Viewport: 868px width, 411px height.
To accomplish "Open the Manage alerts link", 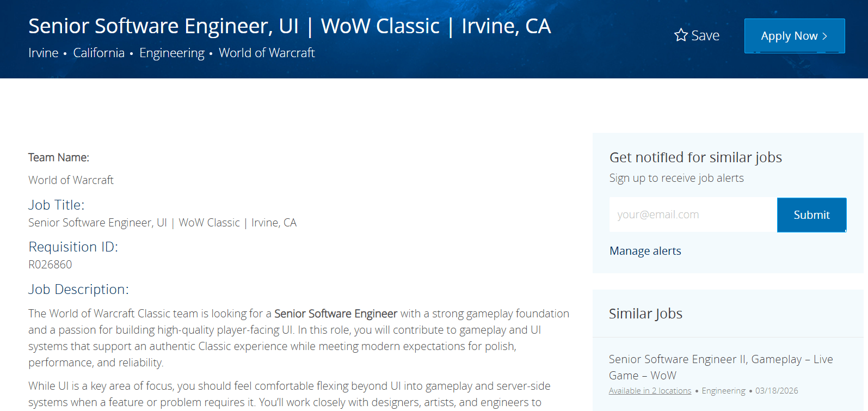I will 645,251.
